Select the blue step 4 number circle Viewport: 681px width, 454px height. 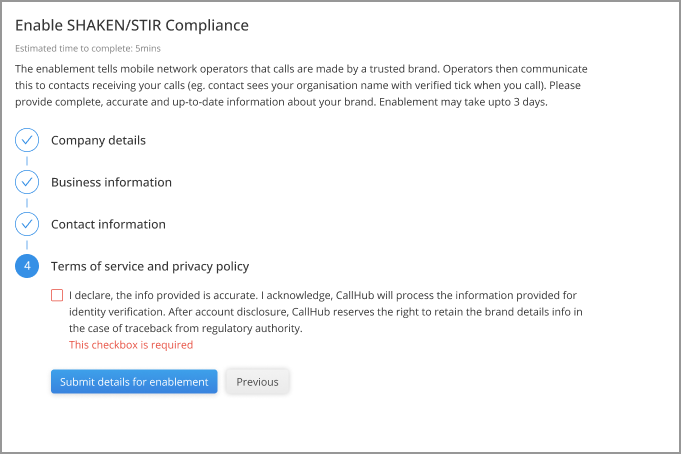pos(27,266)
